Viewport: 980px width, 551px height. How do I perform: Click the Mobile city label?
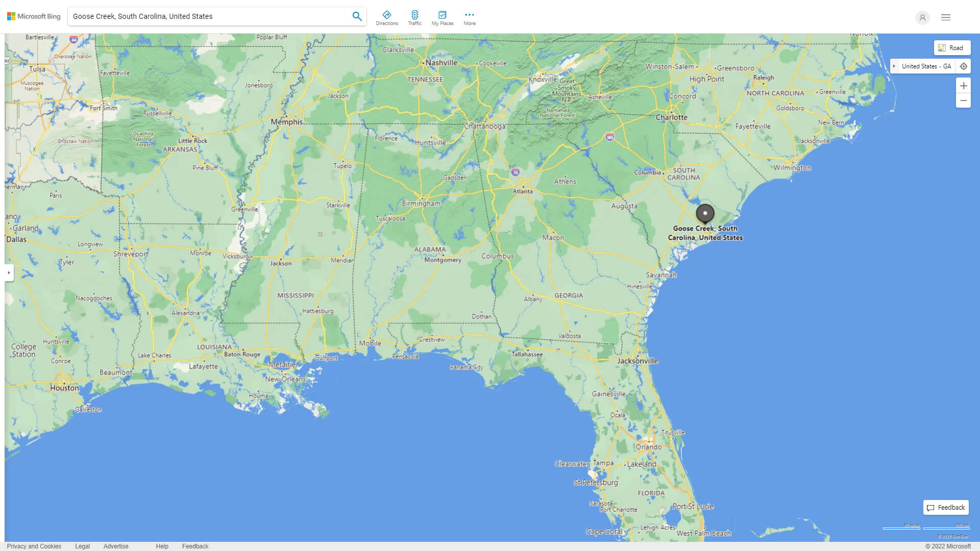coord(370,343)
